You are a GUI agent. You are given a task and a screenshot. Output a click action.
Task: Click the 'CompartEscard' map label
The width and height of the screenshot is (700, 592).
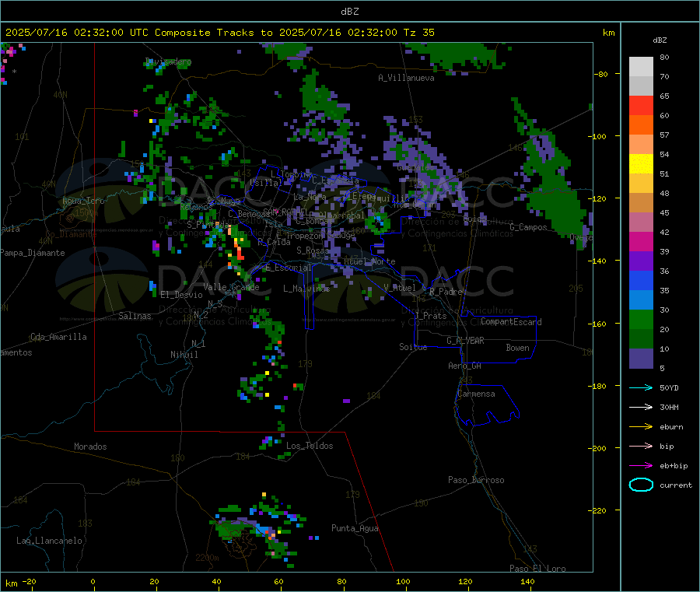coord(511,322)
